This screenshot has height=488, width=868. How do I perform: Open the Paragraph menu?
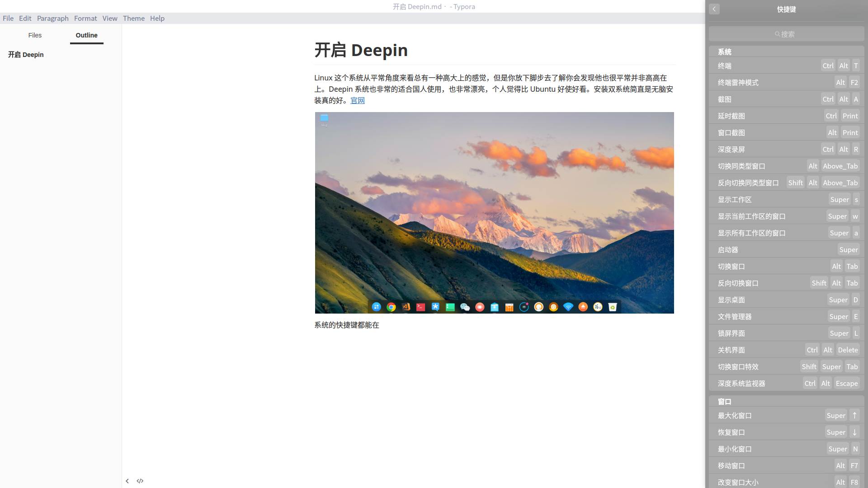pyautogui.click(x=53, y=18)
